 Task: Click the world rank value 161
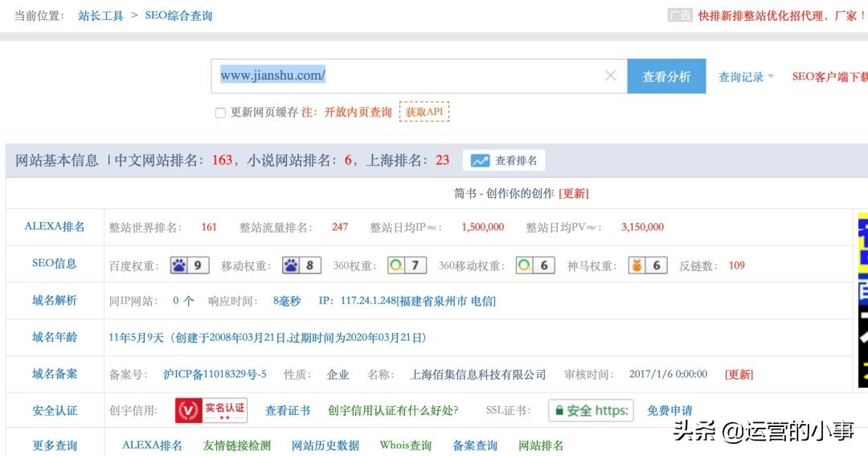(x=209, y=227)
